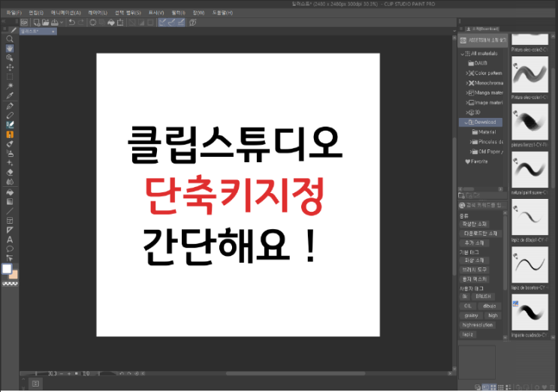Open the Edit (E) menu
This screenshot has width=558, height=392.
pyautogui.click(x=36, y=13)
